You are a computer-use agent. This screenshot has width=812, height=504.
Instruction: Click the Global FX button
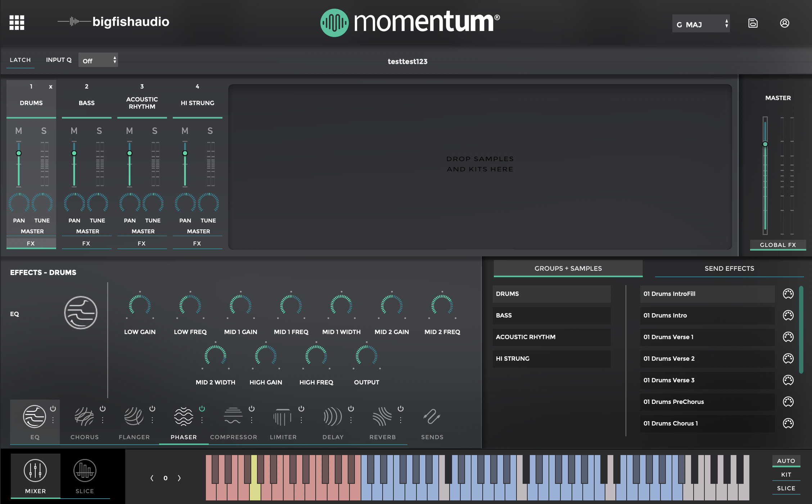click(x=777, y=245)
